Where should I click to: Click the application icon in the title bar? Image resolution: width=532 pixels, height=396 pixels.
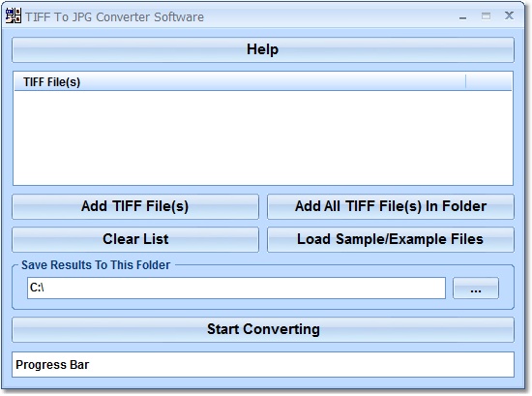point(14,15)
